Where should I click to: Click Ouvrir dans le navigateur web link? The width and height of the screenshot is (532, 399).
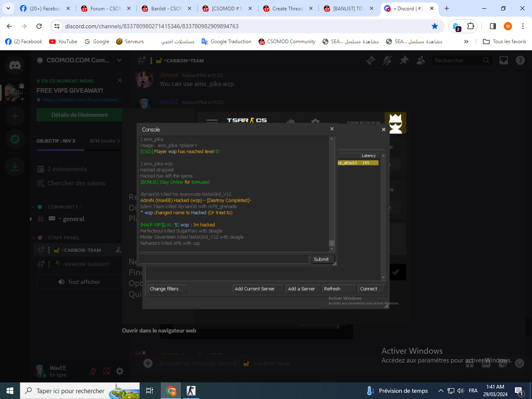[x=159, y=331]
